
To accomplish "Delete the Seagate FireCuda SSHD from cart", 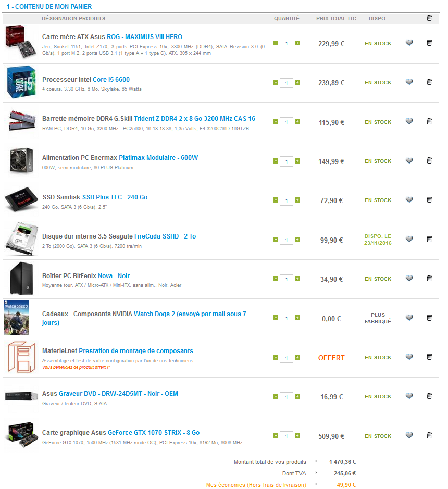I will tap(429, 239).
